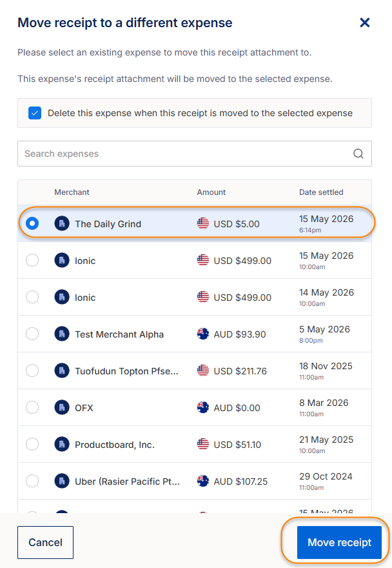Select OFX expense radio button
The height and width of the screenshot is (568, 392).
(32, 407)
